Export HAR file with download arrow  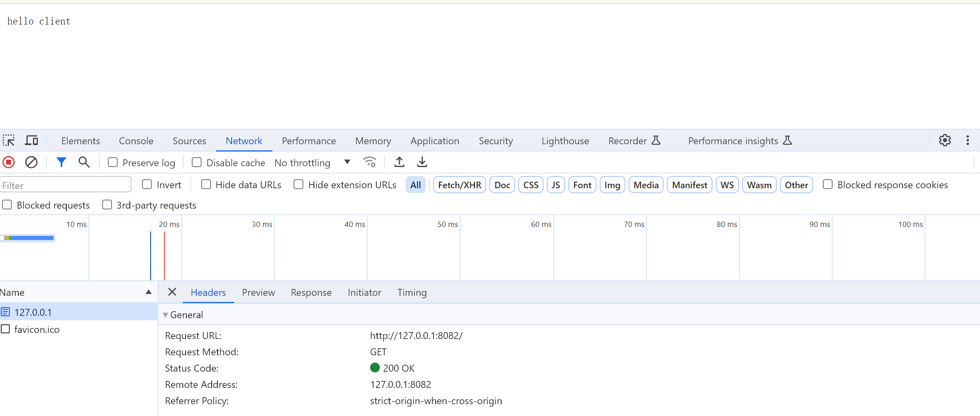coord(422,163)
